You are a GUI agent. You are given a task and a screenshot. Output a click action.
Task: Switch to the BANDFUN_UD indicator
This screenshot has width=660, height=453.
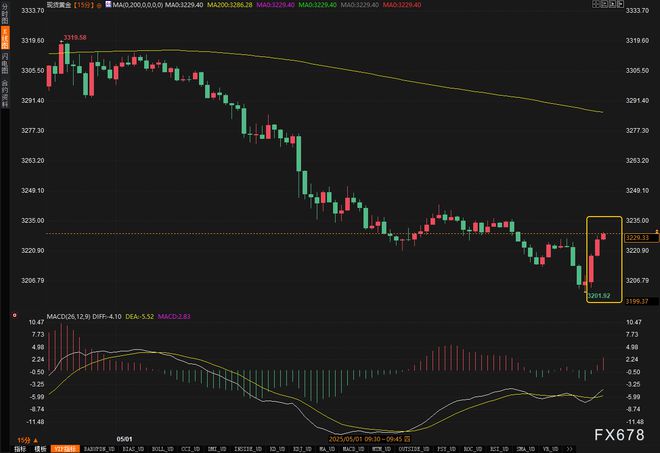(x=100, y=449)
